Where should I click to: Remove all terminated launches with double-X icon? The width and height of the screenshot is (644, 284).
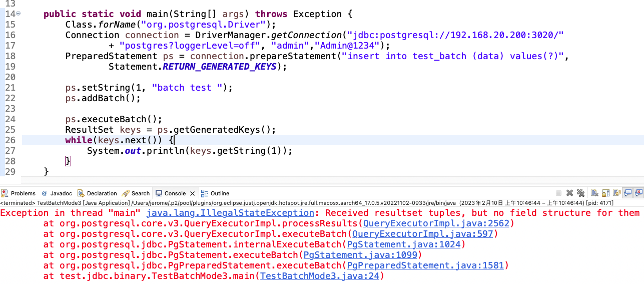tap(580, 193)
